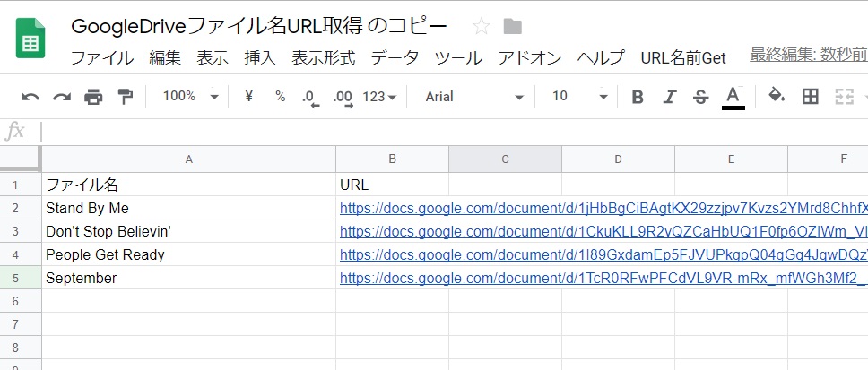
Task: Open the Don't Stop Believin' URL link
Action: (x=603, y=232)
